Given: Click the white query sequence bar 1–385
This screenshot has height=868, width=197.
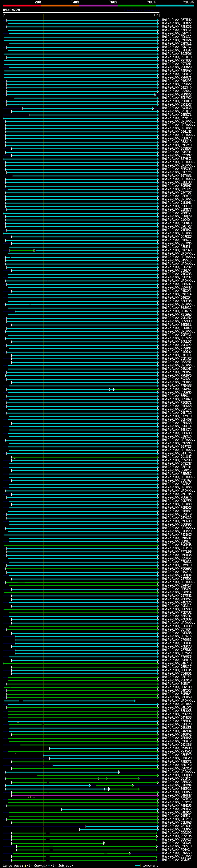Looking at the screenshot, I should pos(81,12).
